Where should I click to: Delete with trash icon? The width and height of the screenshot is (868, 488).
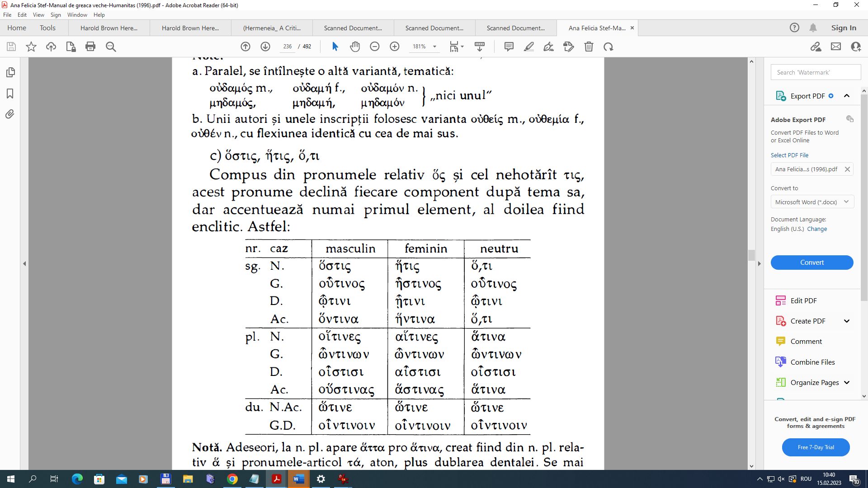(x=589, y=47)
